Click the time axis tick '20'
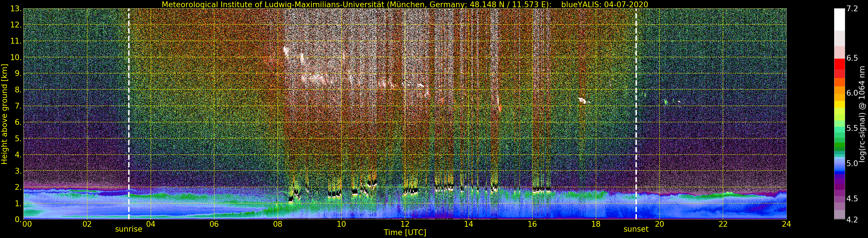 pos(659,224)
